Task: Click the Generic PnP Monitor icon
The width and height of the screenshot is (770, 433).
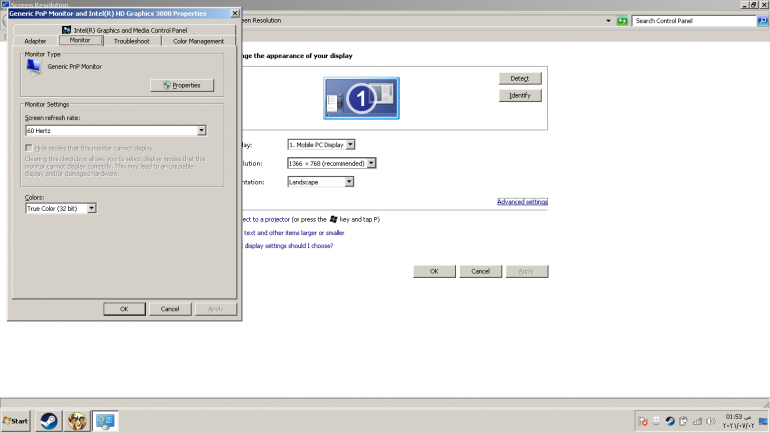Action: point(34,66)
